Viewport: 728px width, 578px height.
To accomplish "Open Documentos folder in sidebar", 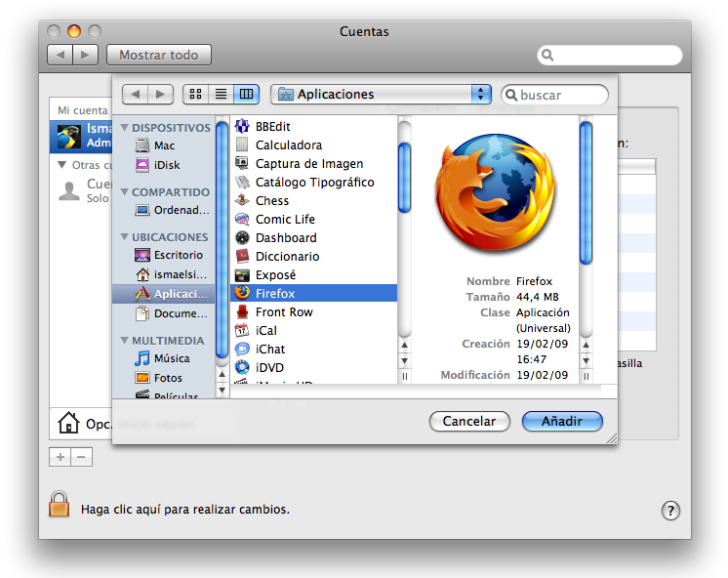I will tap(171, 313).
